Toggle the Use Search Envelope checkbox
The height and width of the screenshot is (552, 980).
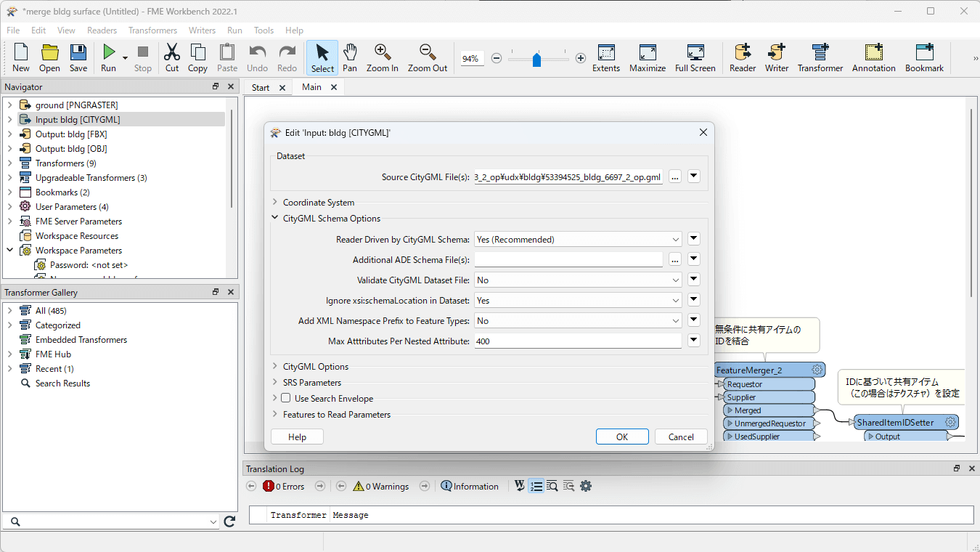point(286,398)
